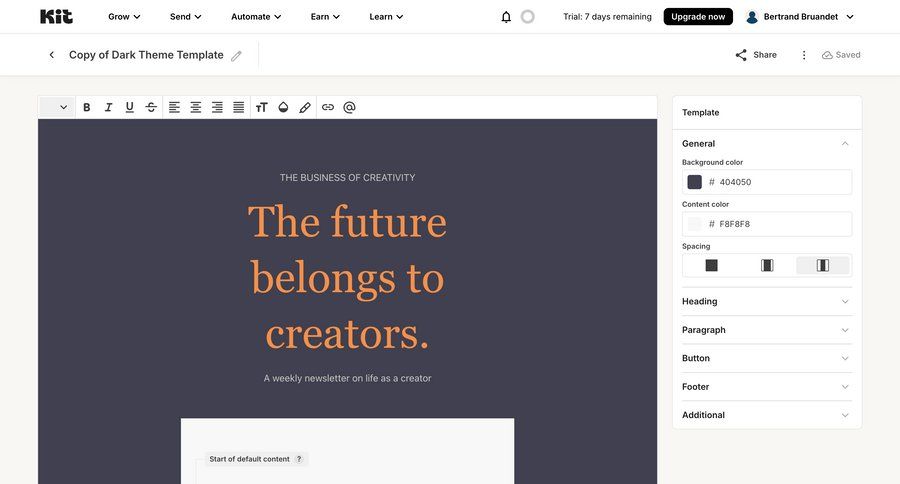Align text left
Image resolution: width=900 pixels, height=484 pixels.
[174, 107]
